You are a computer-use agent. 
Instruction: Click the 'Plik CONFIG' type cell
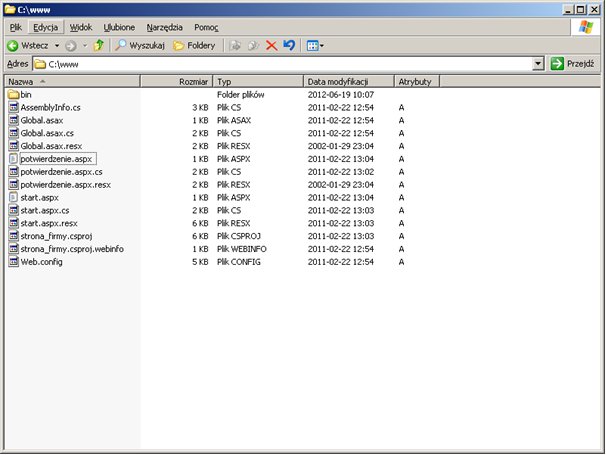pyautogui.click(x=239, y=262)
